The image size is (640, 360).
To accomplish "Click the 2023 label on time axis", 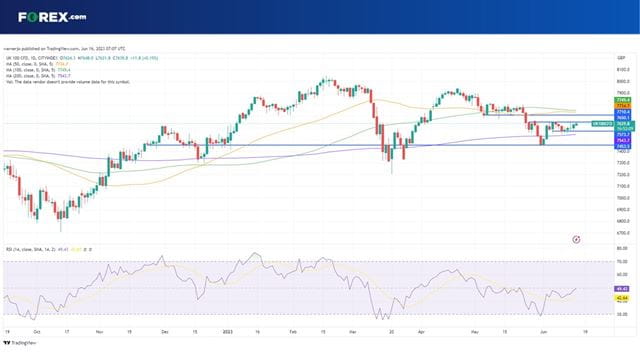I will (227, 332).
